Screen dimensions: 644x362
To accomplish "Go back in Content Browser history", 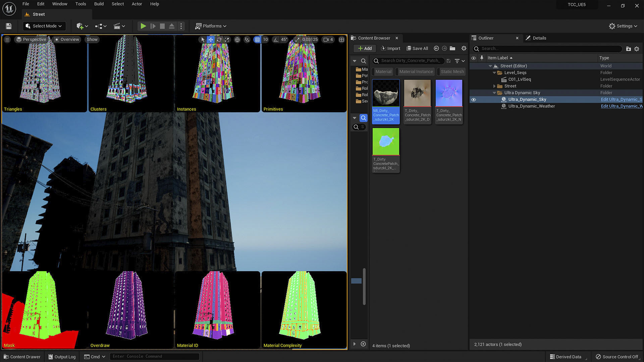I will (x=436, y=48).
